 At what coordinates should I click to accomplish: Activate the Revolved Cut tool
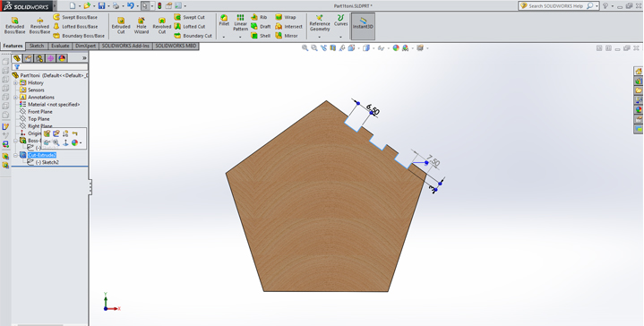click(x=162, y=25)
